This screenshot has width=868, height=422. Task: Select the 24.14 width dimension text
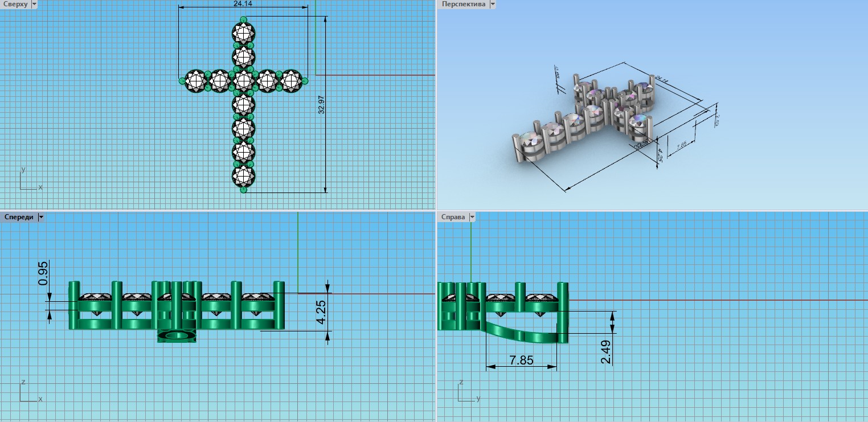tap(243, 4)
